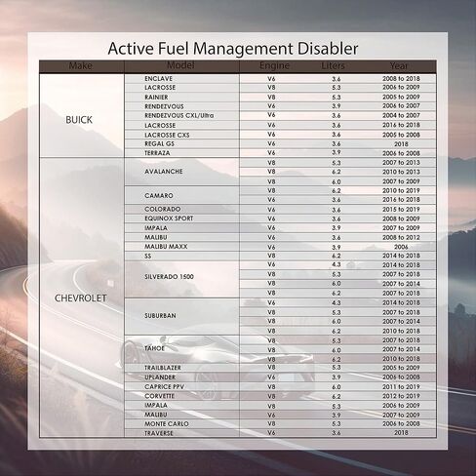Click the Active Fuel Management Disabler title
Image resolution: width=476 pixels, height=476 pixels.
point(233,48)
